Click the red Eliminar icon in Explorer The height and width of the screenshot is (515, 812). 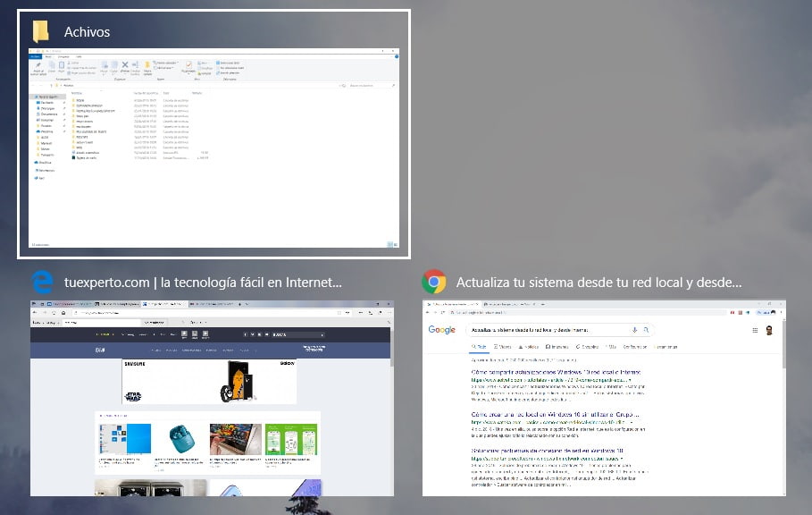click(124, 63)
